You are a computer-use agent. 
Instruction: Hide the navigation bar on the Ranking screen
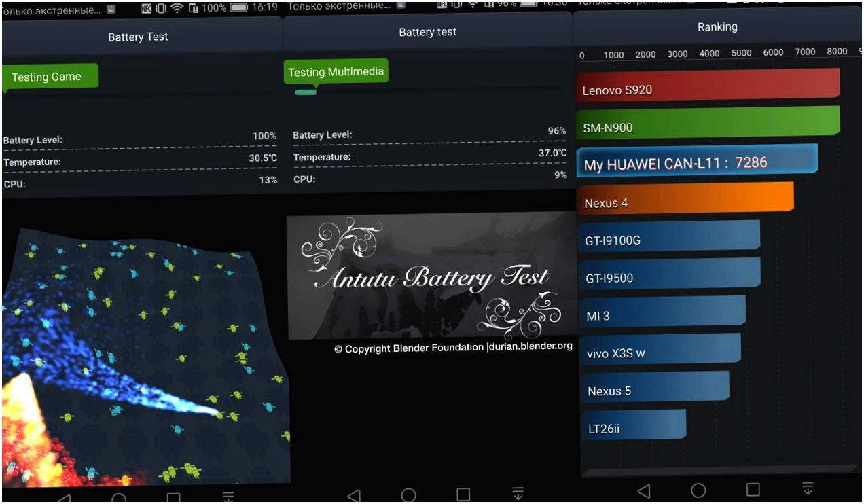[x=807, y=488]
